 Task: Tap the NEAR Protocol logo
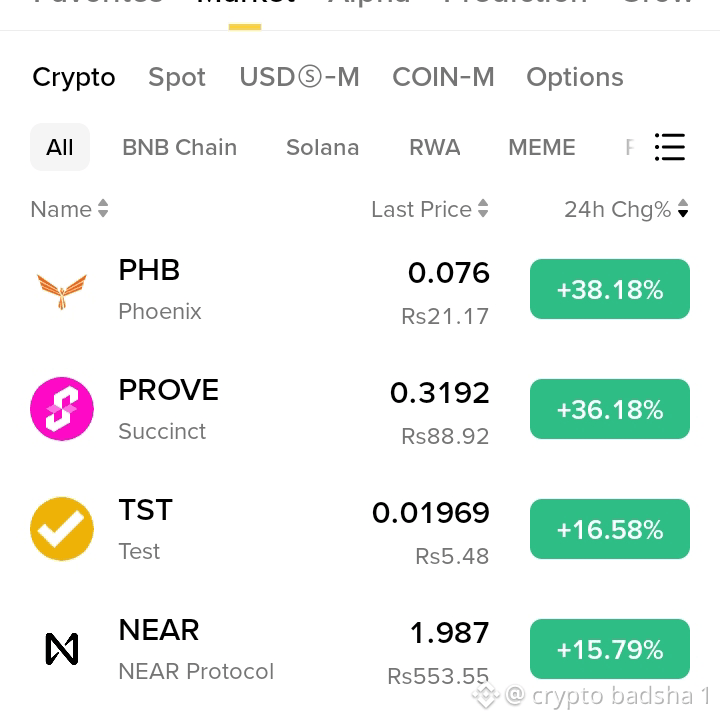(62, 648)
